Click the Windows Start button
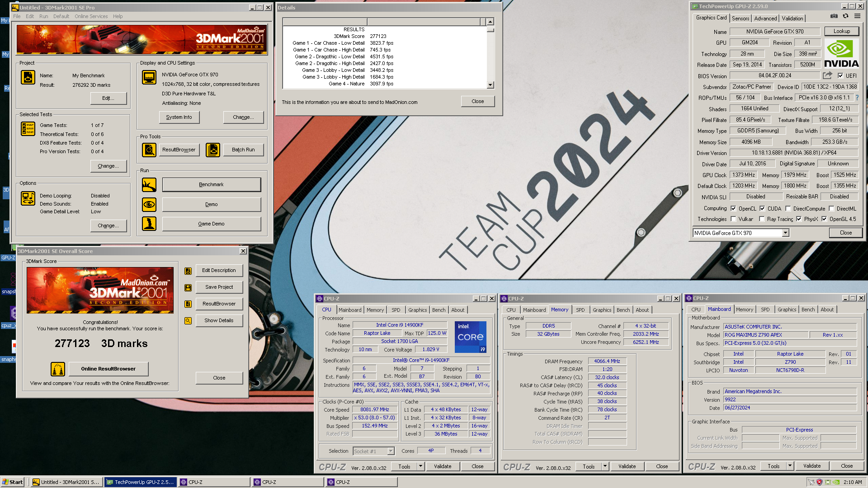 coord(13,482)
